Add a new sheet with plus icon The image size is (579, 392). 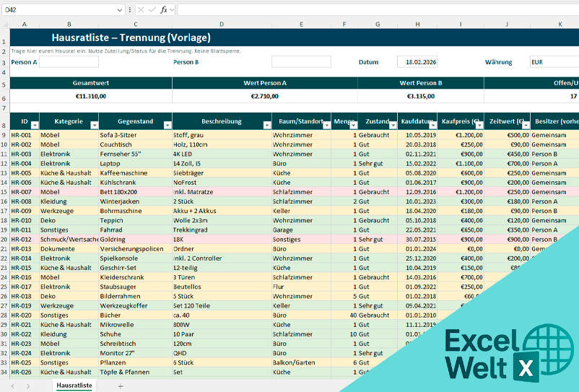tap(121, 386)
